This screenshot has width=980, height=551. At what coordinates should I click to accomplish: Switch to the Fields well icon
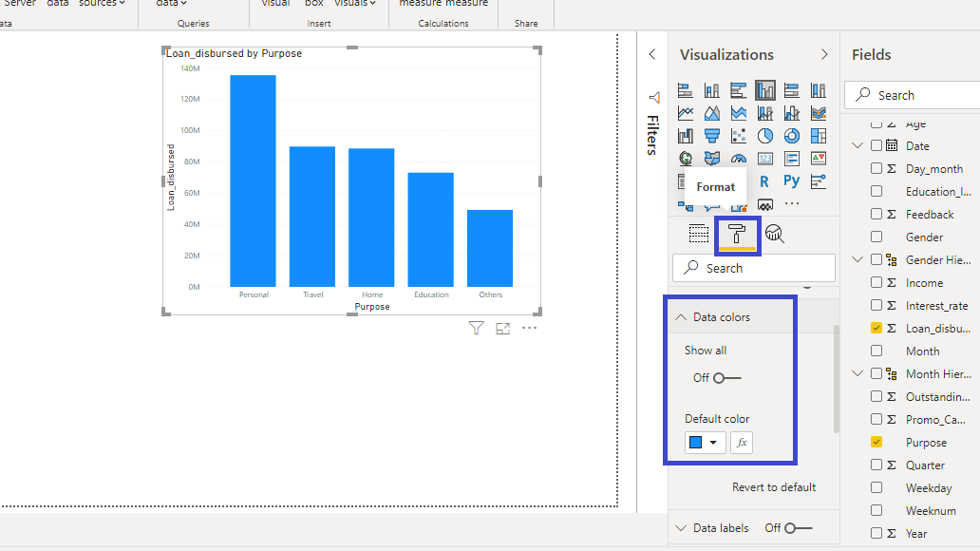pyautogui.click(x=699, y=234)
